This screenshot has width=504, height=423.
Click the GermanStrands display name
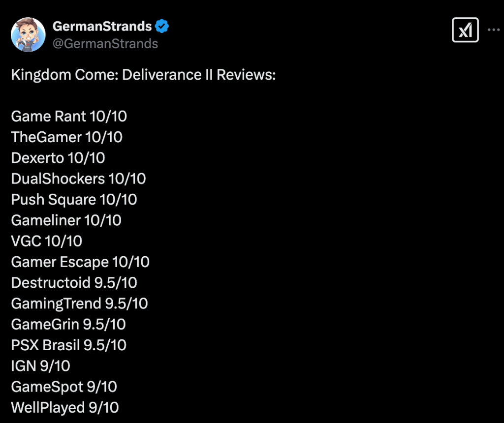coord(102,26)
